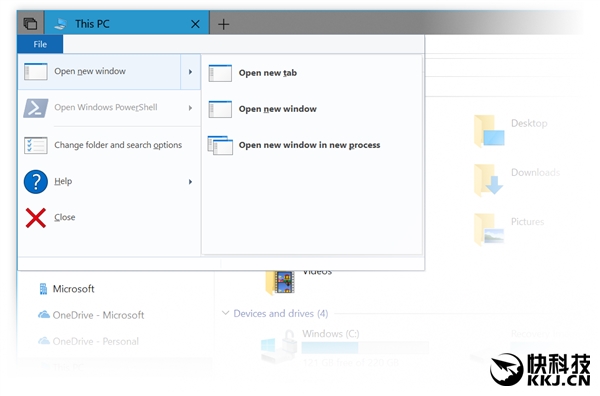
Task: Click the icon beside bold Open new window
Action: 220,109
